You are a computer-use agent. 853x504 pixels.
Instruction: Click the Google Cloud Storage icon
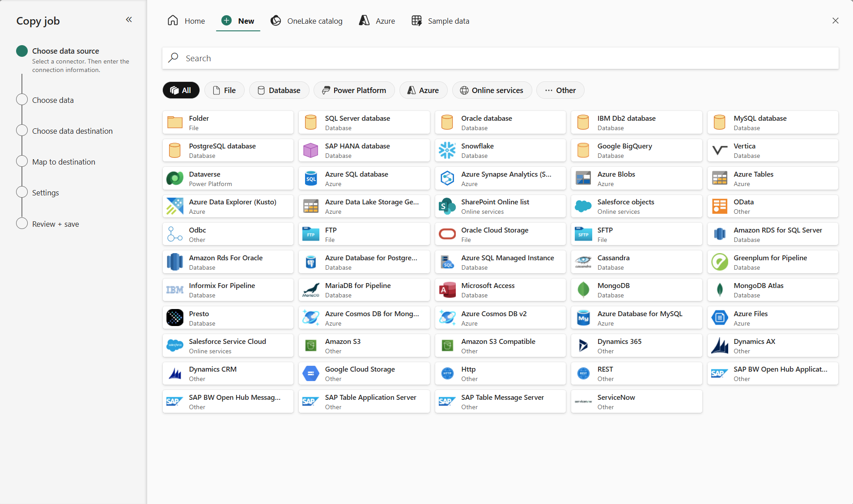tap(310, 373)
